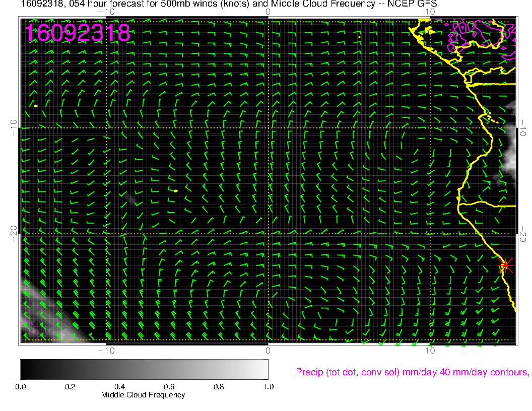Click the -20 latitude label on left axis
The height and width of the screenshot is (411, 532).
13,233
